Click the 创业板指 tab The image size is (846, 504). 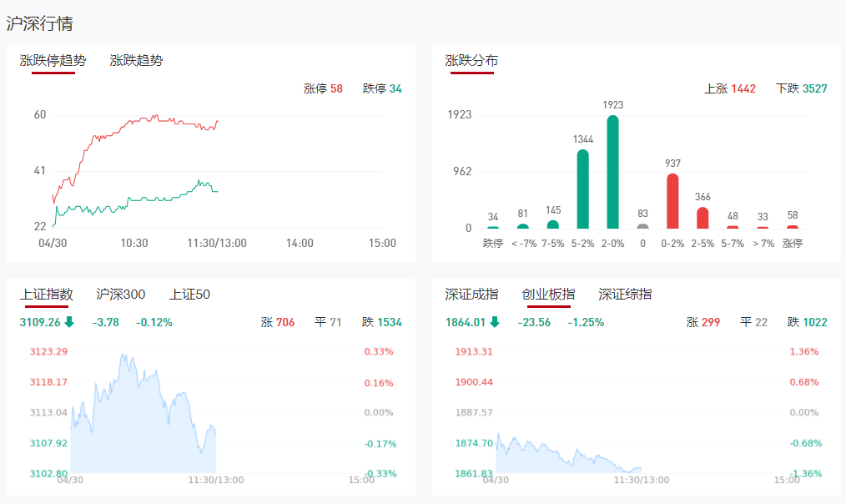[548, 295]
